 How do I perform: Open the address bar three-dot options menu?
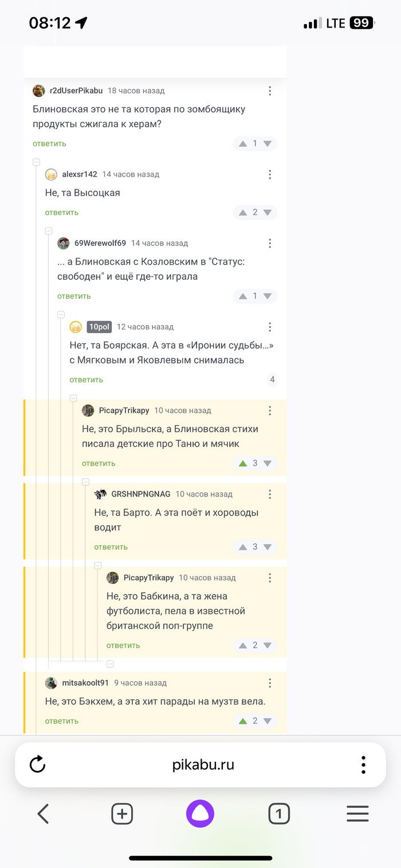point(363,764)
